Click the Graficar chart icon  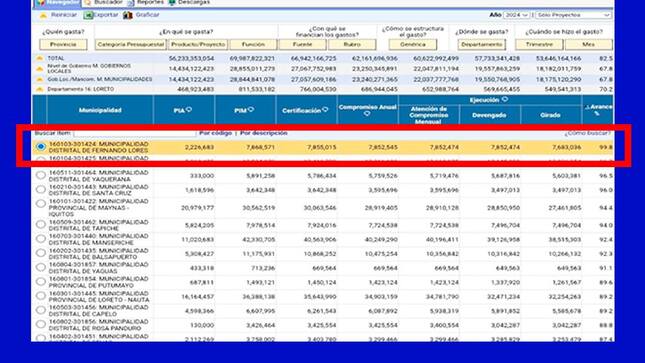[128, 15]
